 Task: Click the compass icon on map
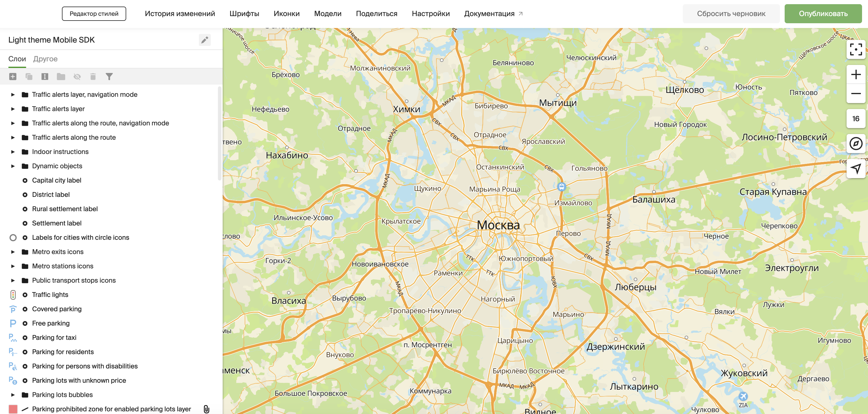855,144
